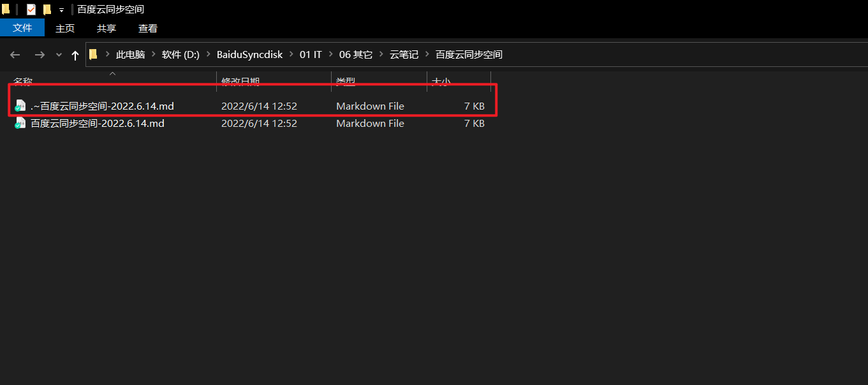Navigate to 此电脑 in the address path
This screenshot has height=385, width=868.
pyautogui.click(x=130, y=55)
